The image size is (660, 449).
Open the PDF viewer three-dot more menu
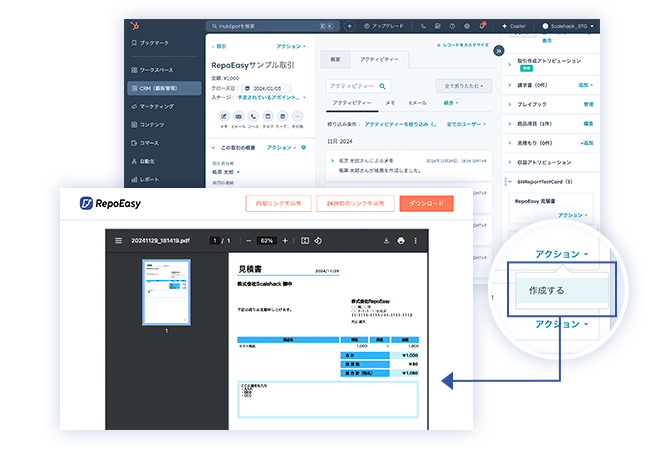coord(415,241)
